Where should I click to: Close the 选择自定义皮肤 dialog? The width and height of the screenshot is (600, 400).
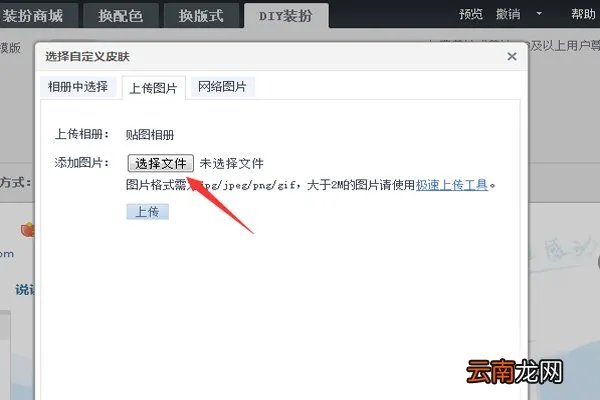pos(512,57)
